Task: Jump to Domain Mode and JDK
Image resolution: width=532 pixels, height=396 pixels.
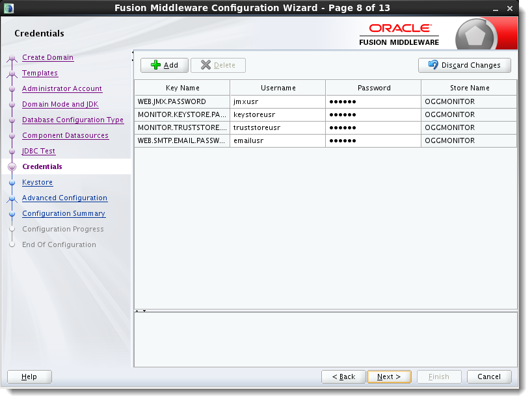Action: 60,104
